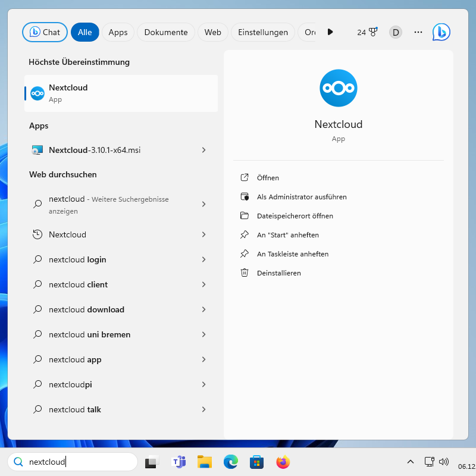Launch Microsoft Edge from taskbar
Screen dimensions: 476x476
click(x=230, y=462)
